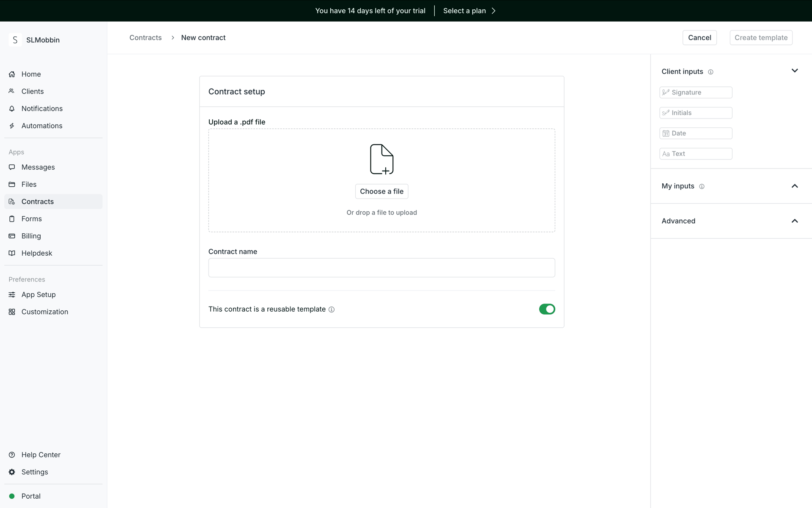Click the Create template button
The height and width of the screenshot is (508, 812).
(761, 38)
